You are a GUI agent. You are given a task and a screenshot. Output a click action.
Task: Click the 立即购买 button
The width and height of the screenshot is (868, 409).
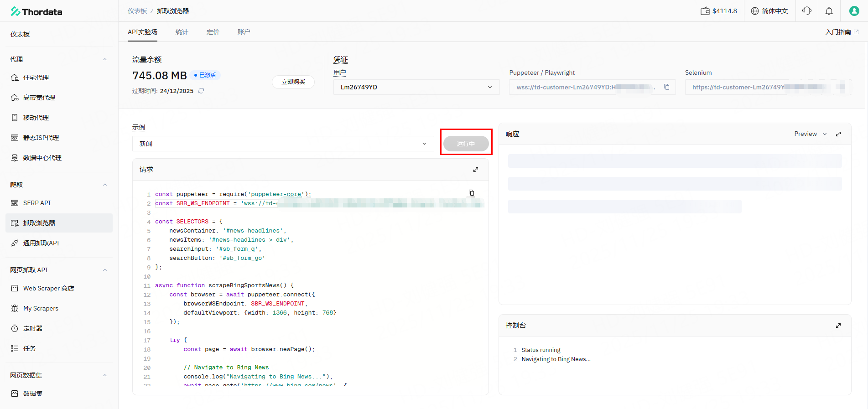coord(293,82)
